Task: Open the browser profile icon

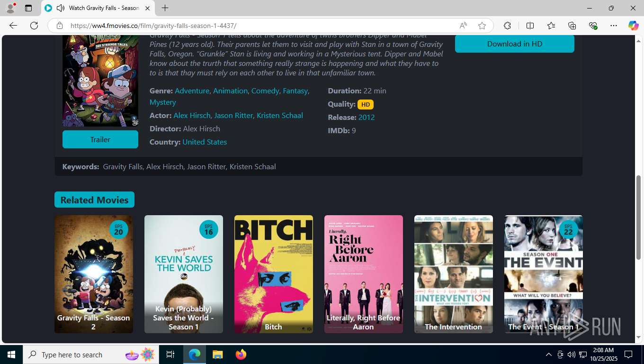Action: click(x=10, y=8)
